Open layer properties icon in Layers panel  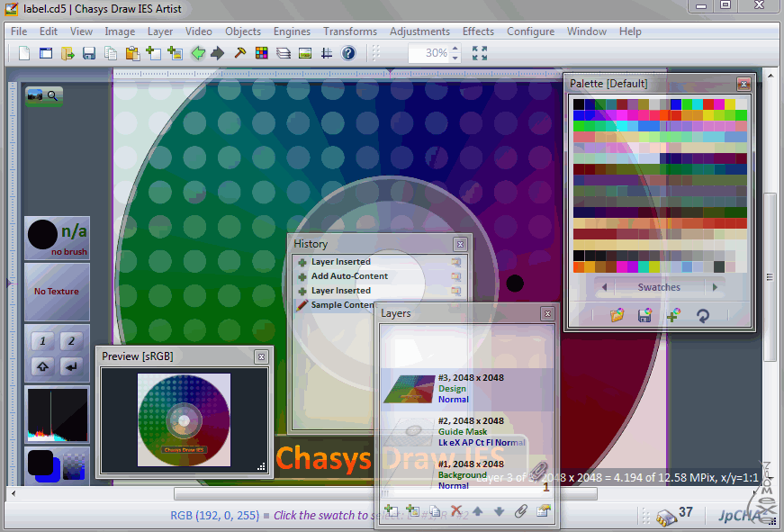[x=543, y=511]
